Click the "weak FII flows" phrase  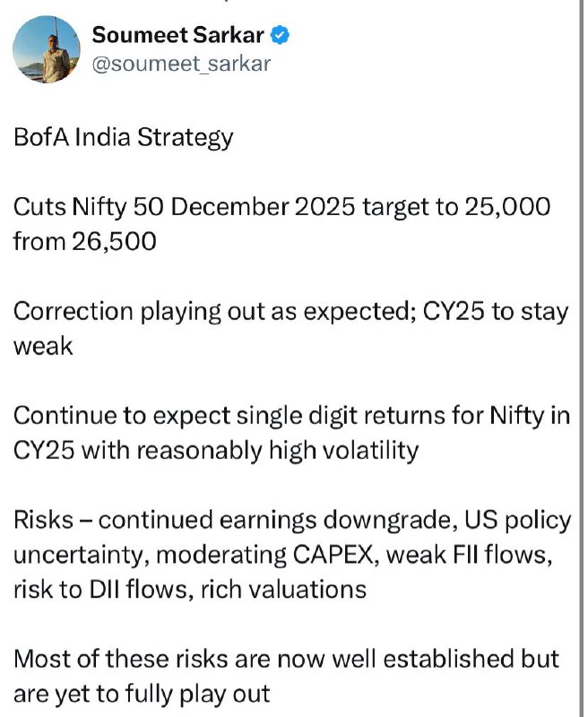pos(466,555)
